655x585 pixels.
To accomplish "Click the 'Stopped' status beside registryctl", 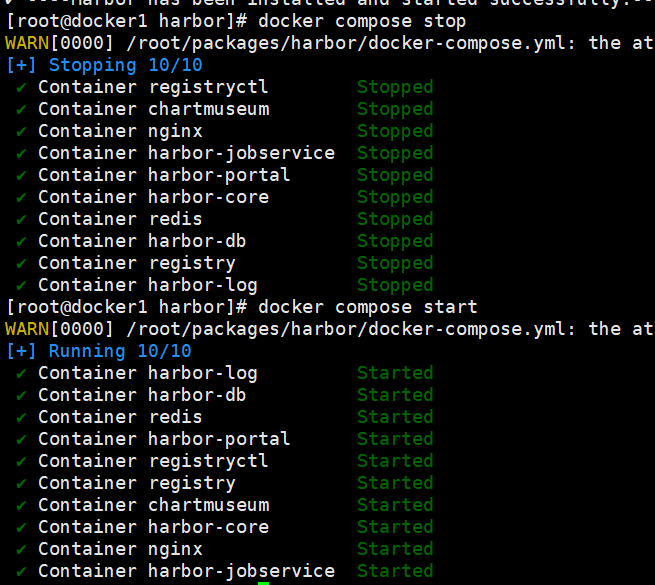I will [x=395, y=87].
